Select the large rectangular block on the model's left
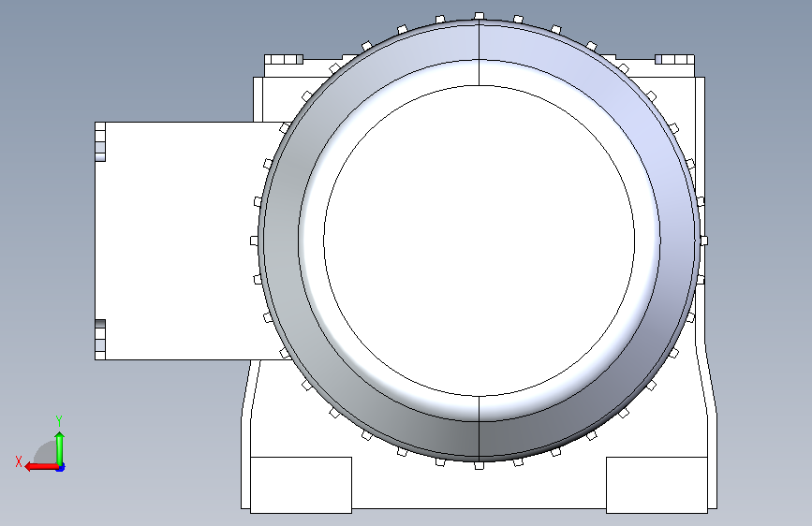Image resolution: width=812 pixels, height=526 pixels. coord(184,241)
